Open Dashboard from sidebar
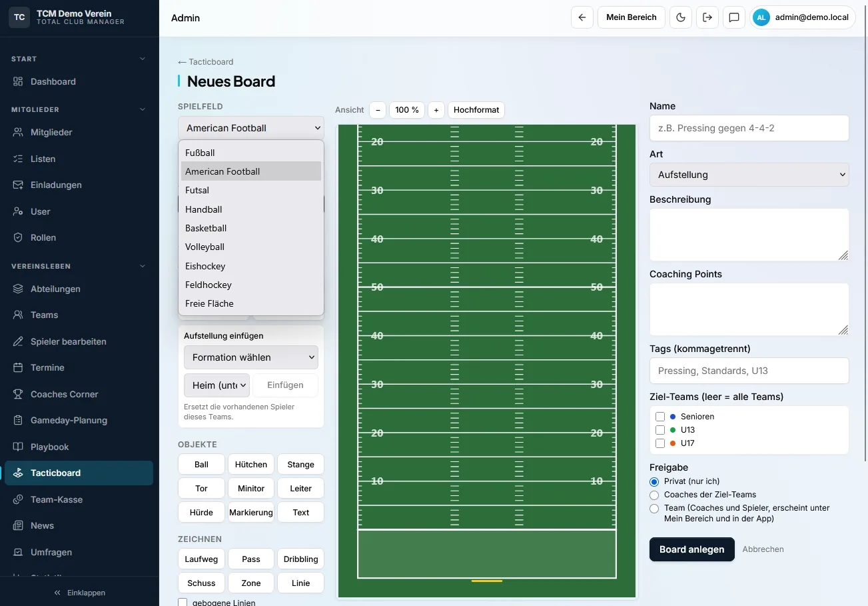868x606 pixels. coord(79,81)
